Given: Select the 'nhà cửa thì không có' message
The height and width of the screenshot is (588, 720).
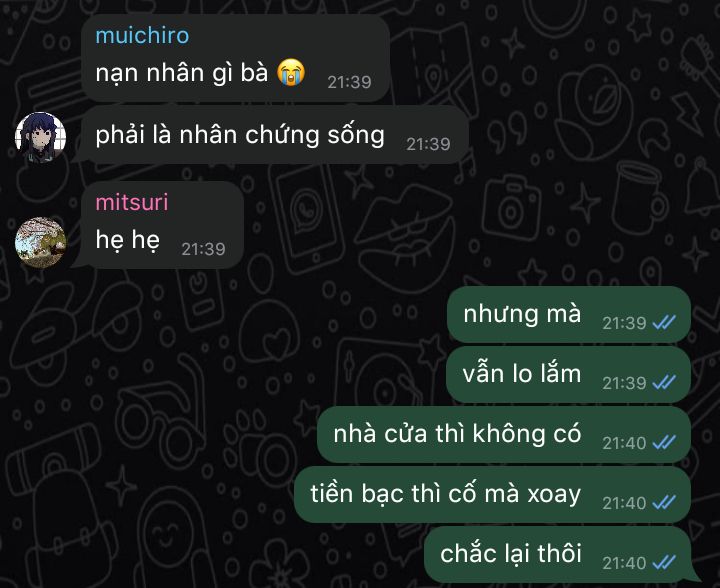Looking at the screenshot, I should 504,435.
